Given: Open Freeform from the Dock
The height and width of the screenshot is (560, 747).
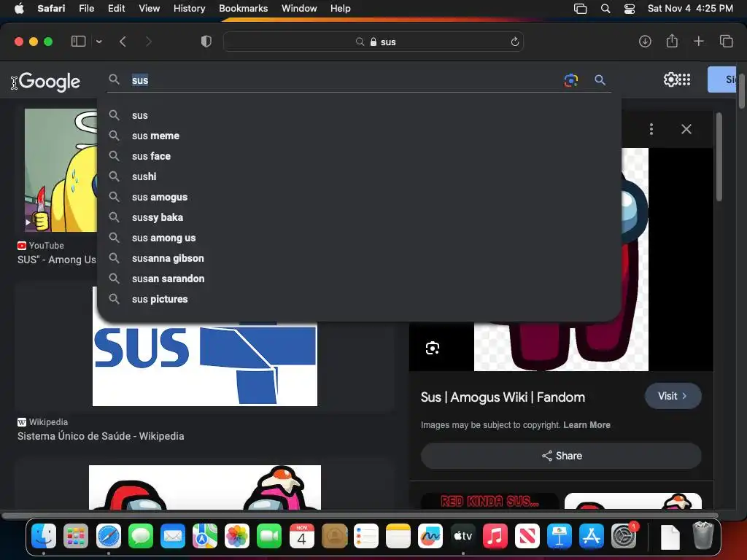Looking at the screenshot, I should pyautogui.click(x=430, y=536).
